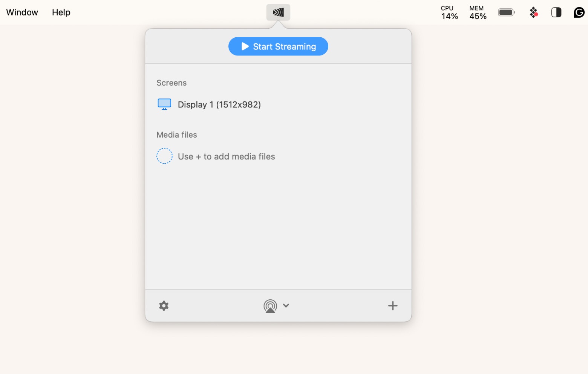Open the streaming app menu bar icon
This screenshot has height=374, width=588.
coord(278,12)
